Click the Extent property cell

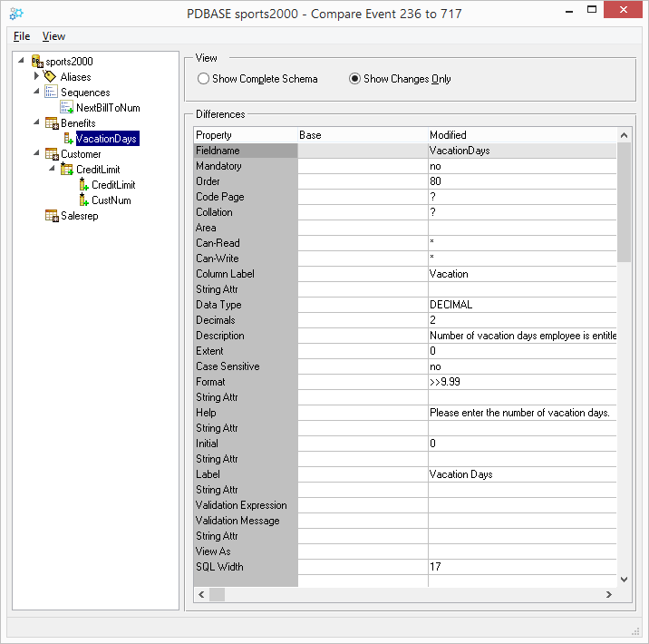pyautogui.click(x=246, y=351)
